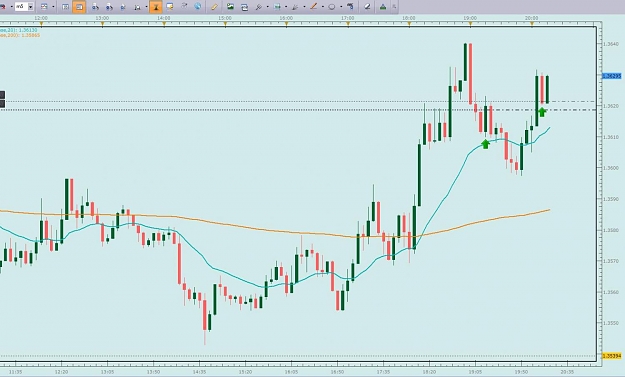Expand the fan-lines tool dropdown arrow

click(x=304, y=7)
